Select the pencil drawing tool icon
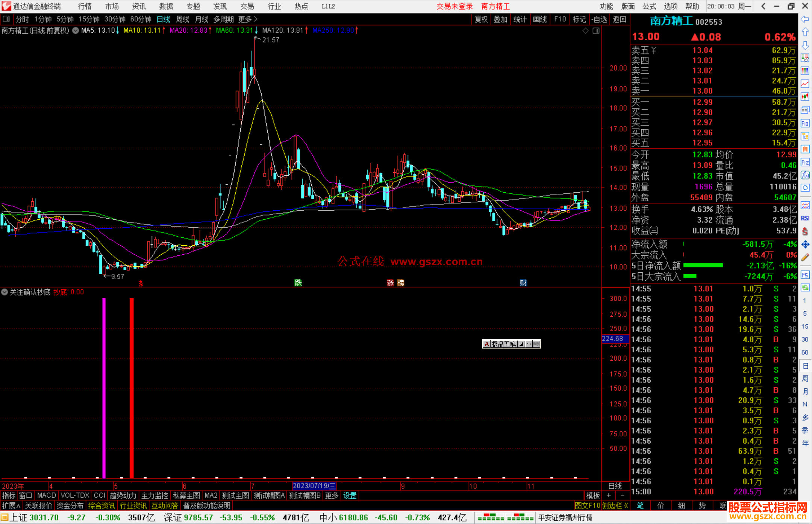 tap(805, 257)
